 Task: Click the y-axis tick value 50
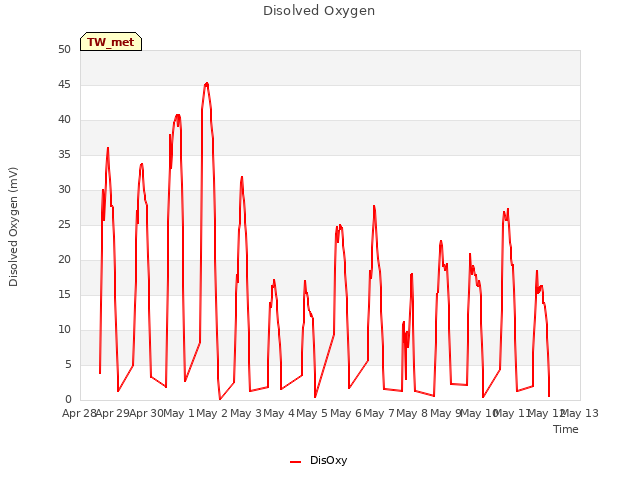click(64, 50)
